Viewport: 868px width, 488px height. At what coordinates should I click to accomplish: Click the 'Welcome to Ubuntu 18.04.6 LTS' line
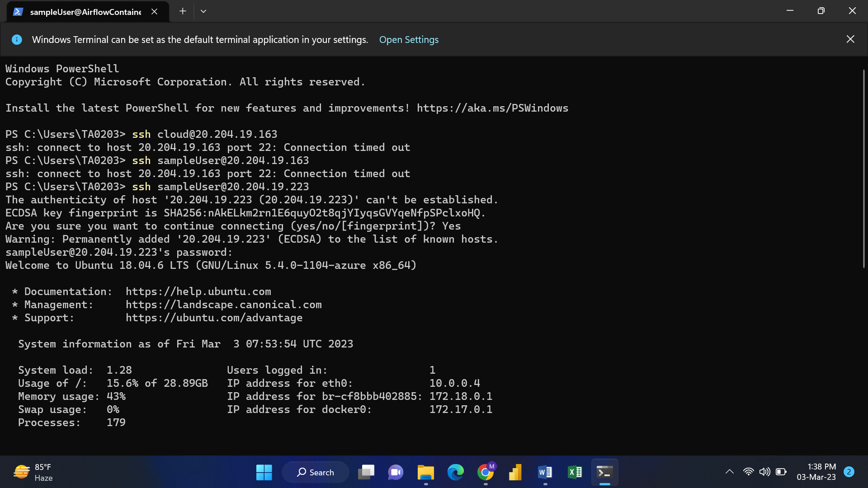tap(211, 266)
